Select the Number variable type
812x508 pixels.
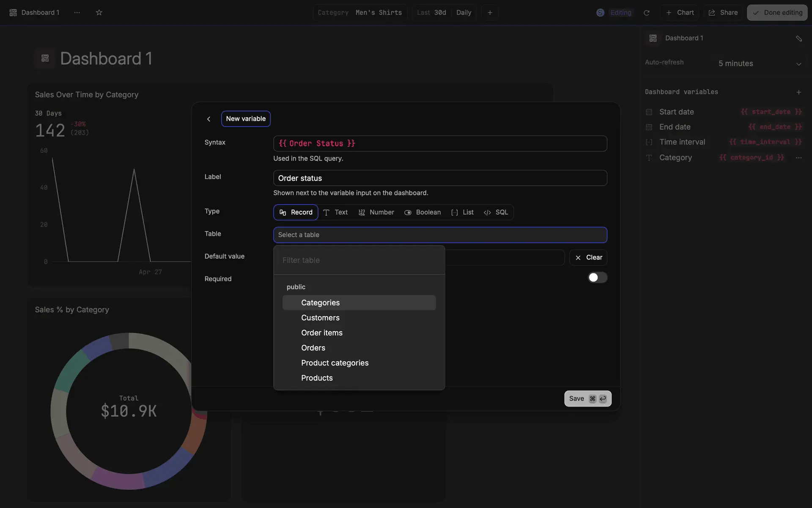click(376, 212)
